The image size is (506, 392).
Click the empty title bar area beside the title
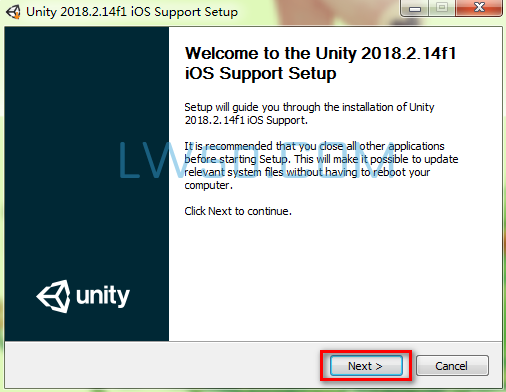coord(317,12)
